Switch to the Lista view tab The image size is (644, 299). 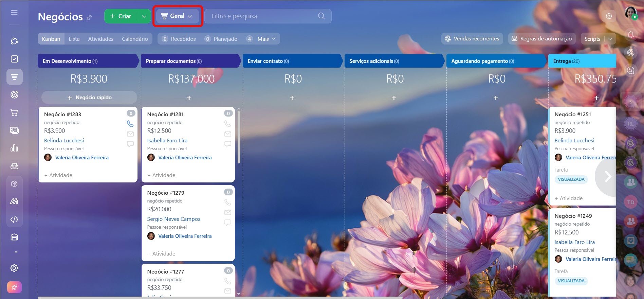pos(74,39)
